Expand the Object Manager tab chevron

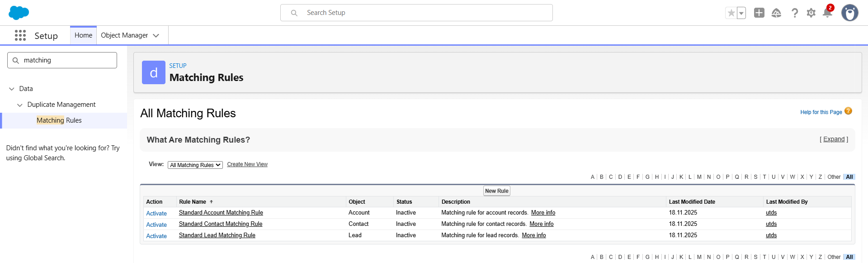(156, 35)
